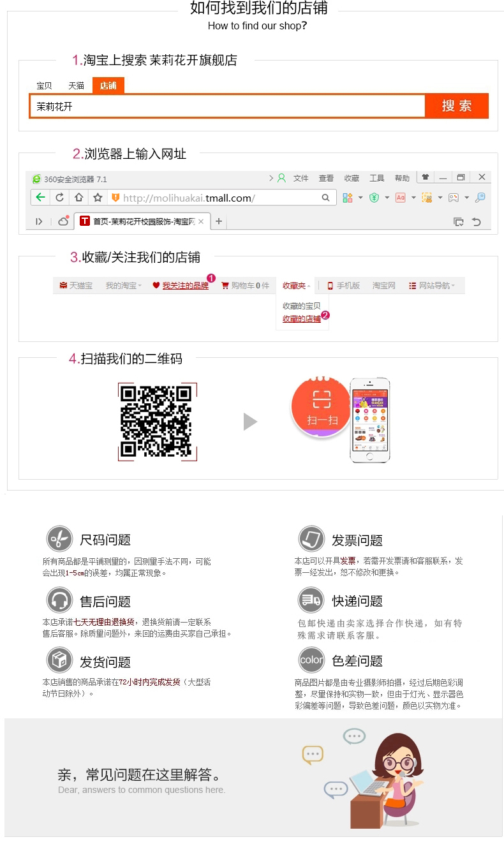The width and height of the screenshot is (504, 851).
Task: Click the 购物车 0件 link
Action: [x=250, y=286]
